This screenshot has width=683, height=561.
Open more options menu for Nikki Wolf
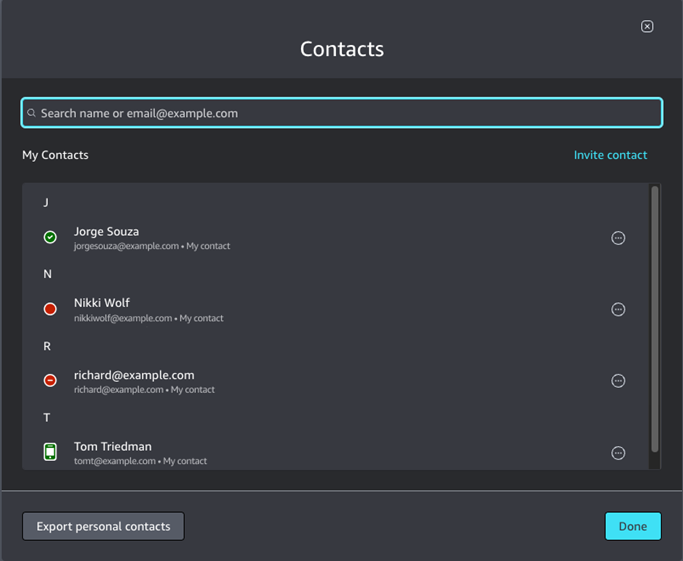point(618,309)
